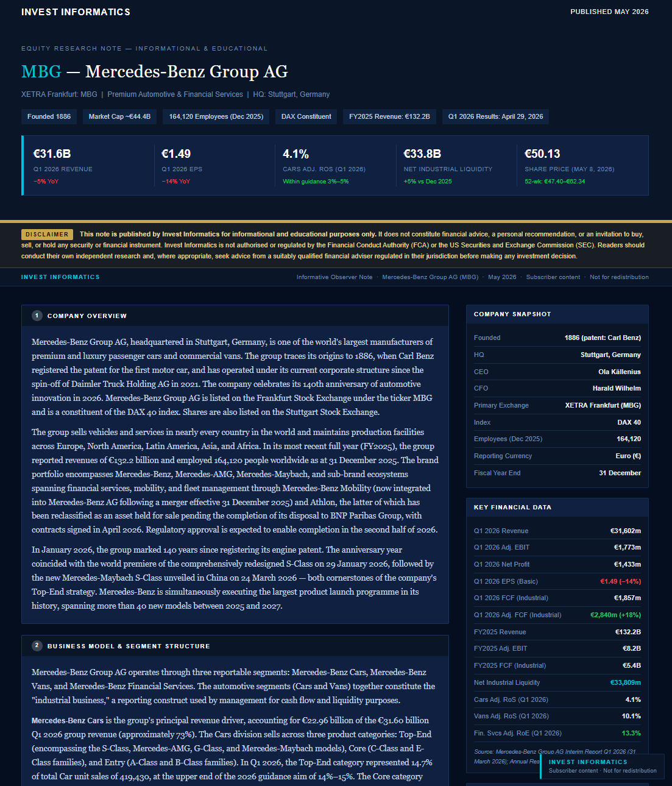Click the number 2 section badge
672x786 pixels.
coord(37,646)
